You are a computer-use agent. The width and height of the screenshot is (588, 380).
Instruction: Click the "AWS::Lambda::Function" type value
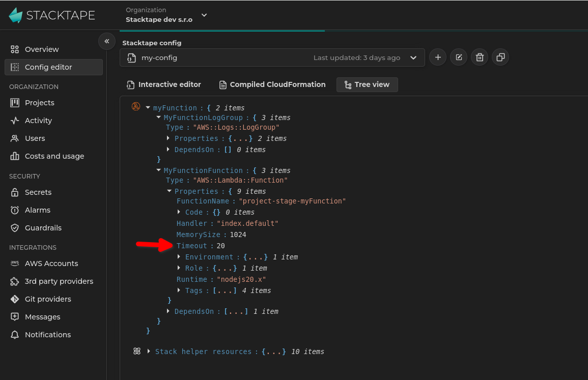coord(240,180)
